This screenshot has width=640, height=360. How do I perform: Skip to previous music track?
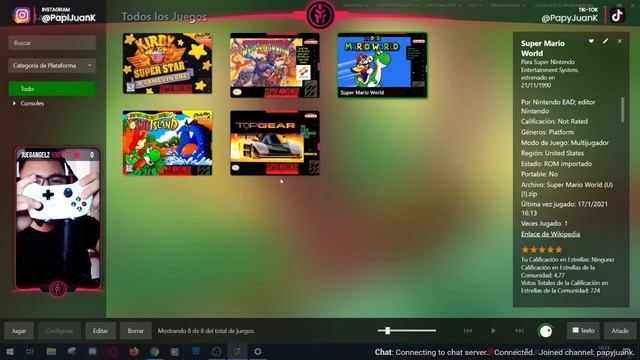(468, 331)
